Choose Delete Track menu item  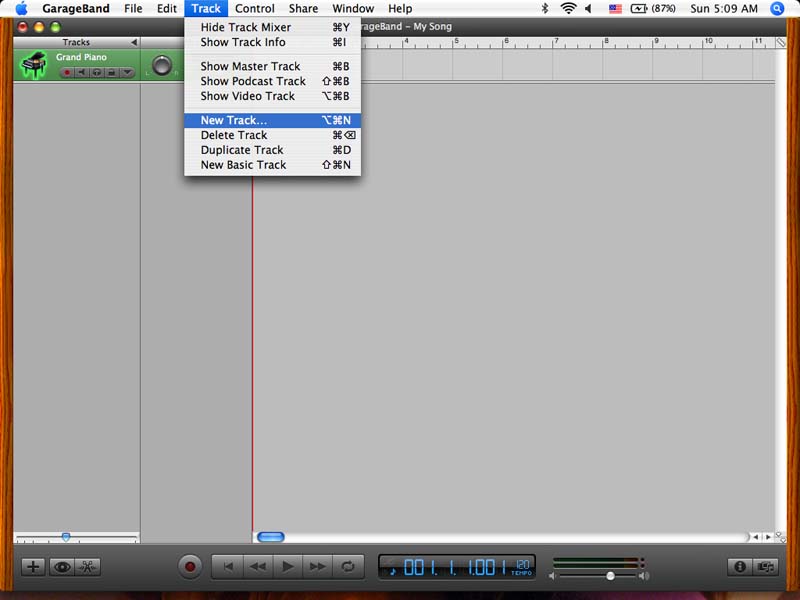[272, 135]
